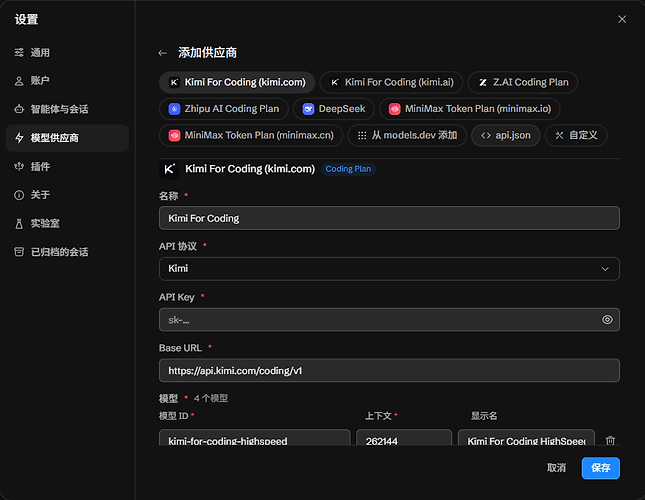Click the 模型供应商 lightning icon

point(19,138)
